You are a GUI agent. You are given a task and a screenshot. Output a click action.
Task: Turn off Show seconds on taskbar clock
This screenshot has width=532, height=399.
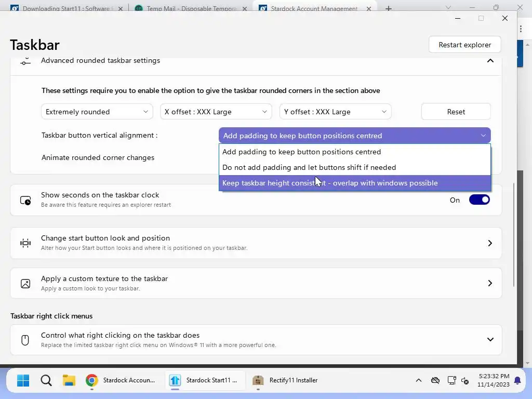coord(479,200)
